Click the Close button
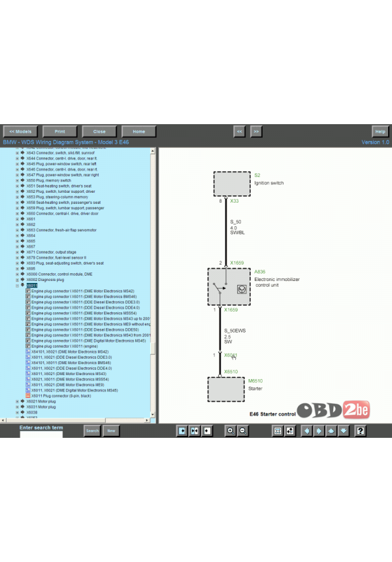Viewport: 392px width, 562px height. pos(99,131)
